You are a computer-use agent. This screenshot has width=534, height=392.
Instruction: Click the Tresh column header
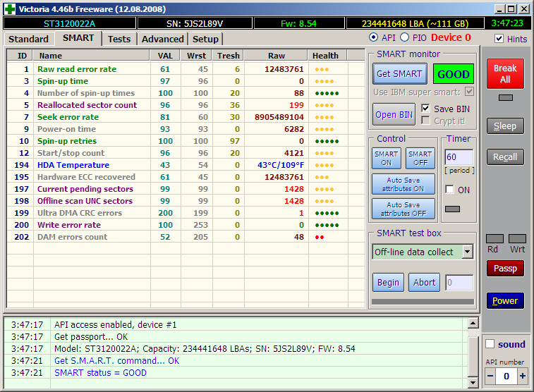point(228,56)
